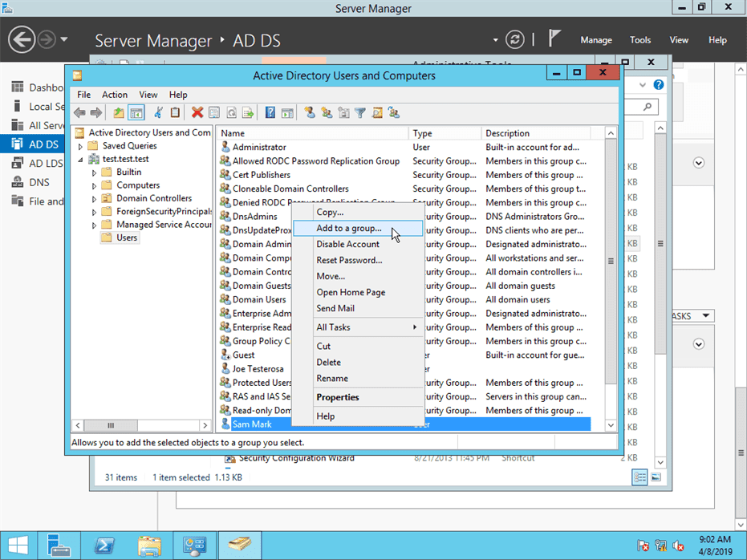Open Server Manager Manage menu
The width and height of the screenshot is (747, 560).
tap(596, 40)
